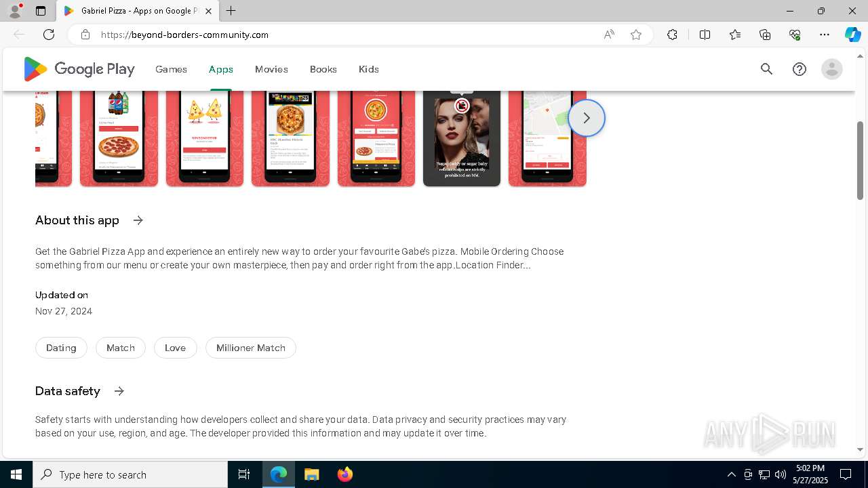Click the Millioner Match tag chip

(251, 348)
